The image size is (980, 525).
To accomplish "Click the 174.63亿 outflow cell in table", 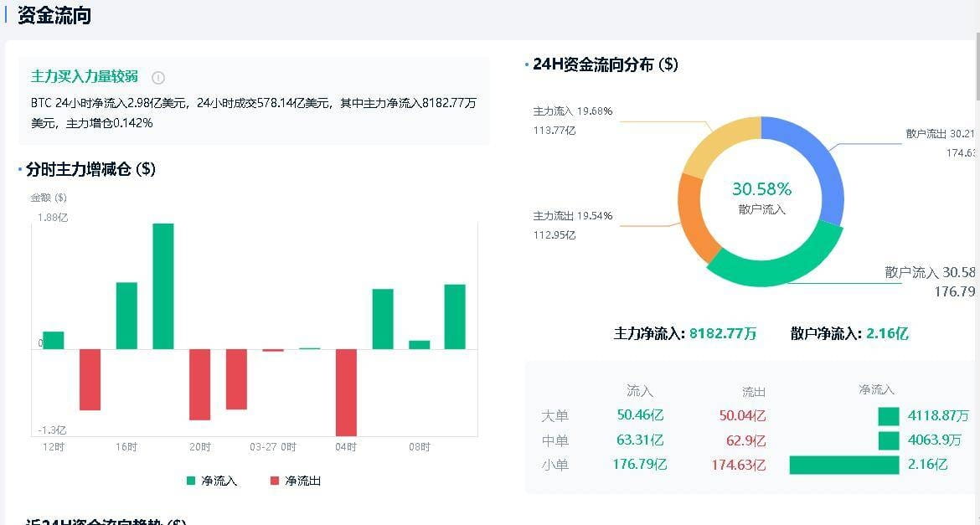I will click(x=739, y=465).
